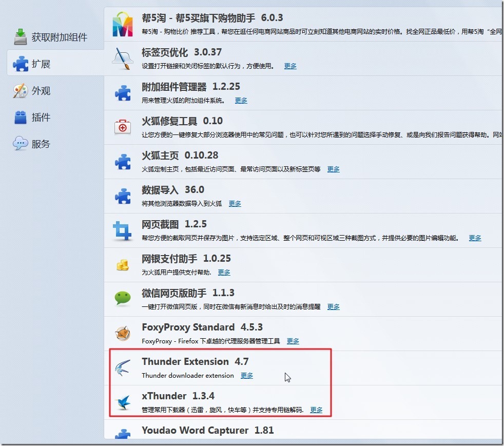Select the 网银支付助手 1.0.25 title
Screen dimensions: 504x446
(186, 258)
